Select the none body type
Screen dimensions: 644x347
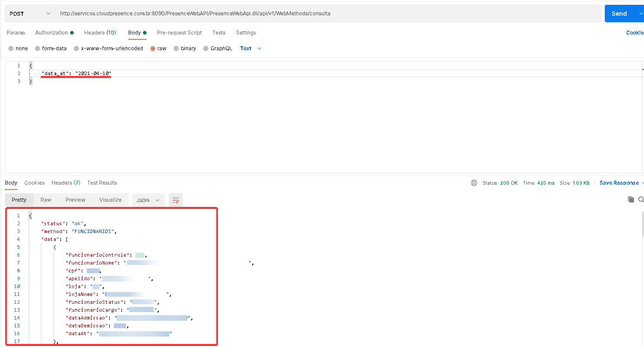(18, 48)
